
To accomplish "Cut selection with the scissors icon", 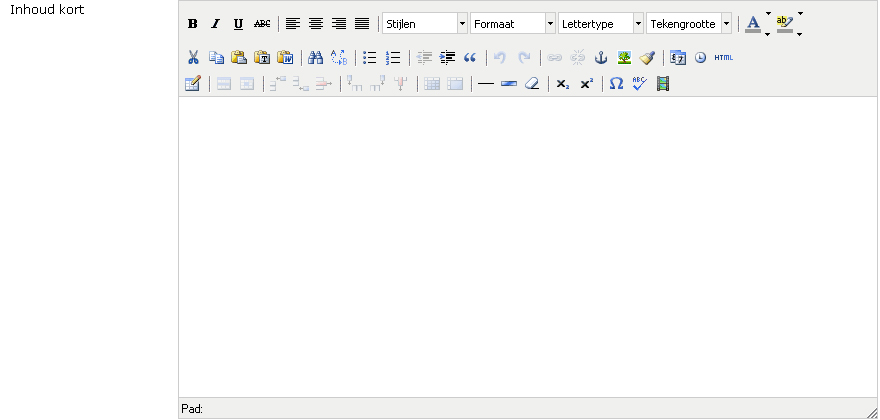I will 193,57.
